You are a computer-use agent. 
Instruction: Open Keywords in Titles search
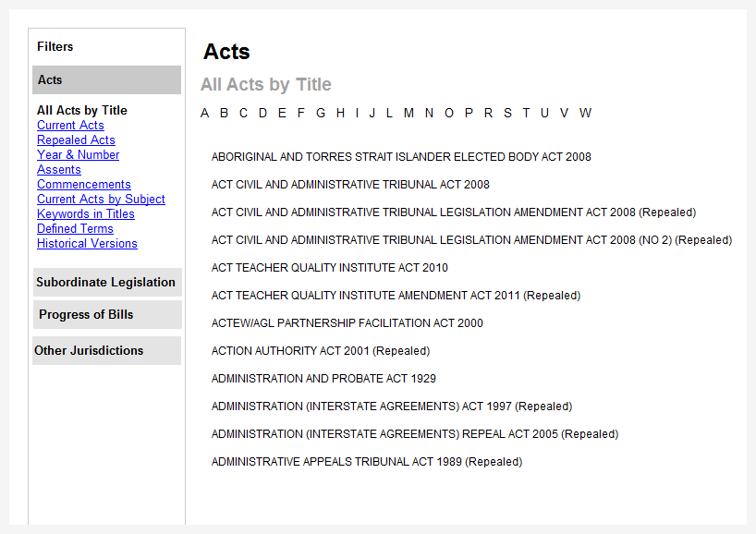click(86, 214)
